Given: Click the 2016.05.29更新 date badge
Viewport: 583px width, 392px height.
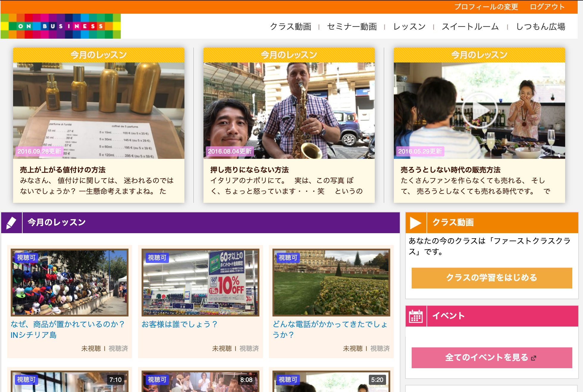Looking at the screenshot, I should [x=420, y=151].
